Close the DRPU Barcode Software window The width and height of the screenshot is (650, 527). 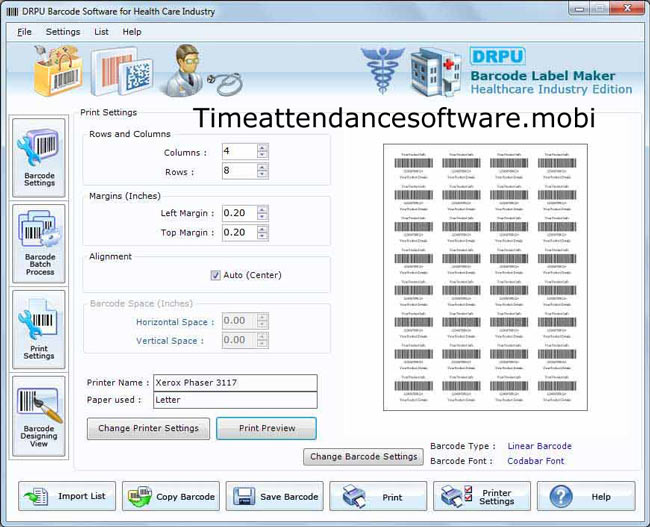click(x=627, y=8)
